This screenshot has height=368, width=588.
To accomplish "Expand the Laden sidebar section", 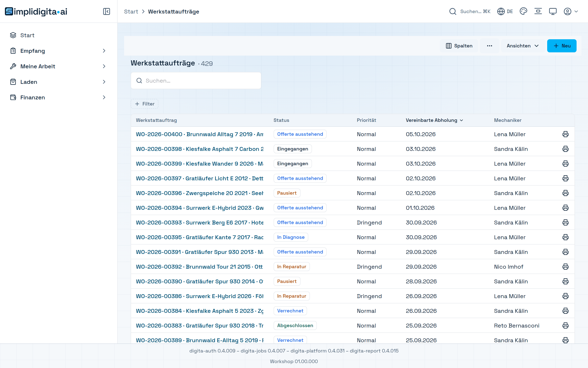I will pyautogui.click(x=58, y=82).
